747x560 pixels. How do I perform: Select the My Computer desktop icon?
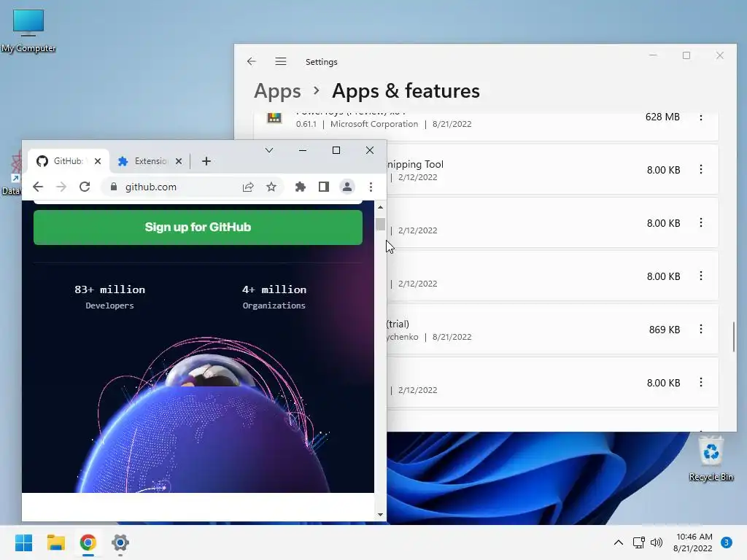coord(28,31)
